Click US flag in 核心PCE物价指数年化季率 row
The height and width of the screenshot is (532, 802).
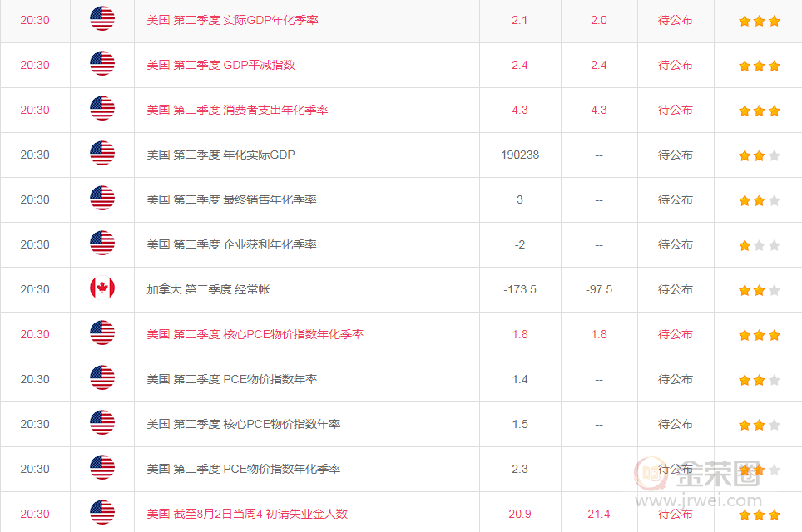(102, 333)
